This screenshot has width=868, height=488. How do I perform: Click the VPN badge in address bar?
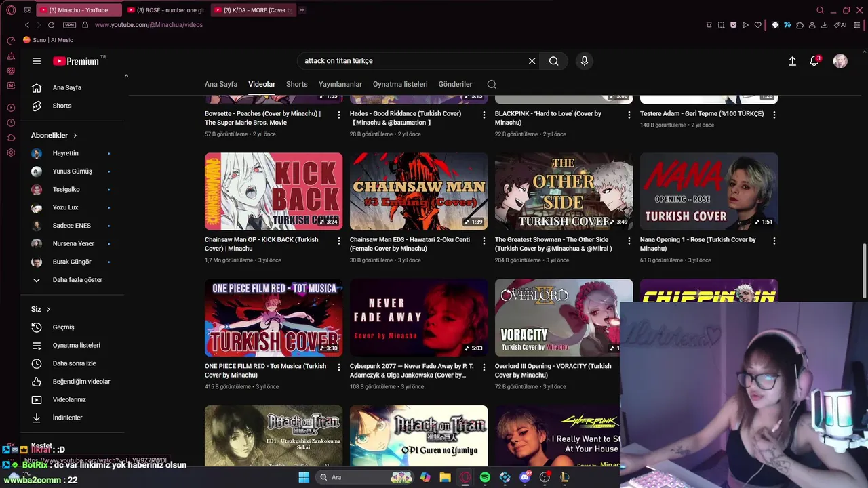click(x=69, y=25)
